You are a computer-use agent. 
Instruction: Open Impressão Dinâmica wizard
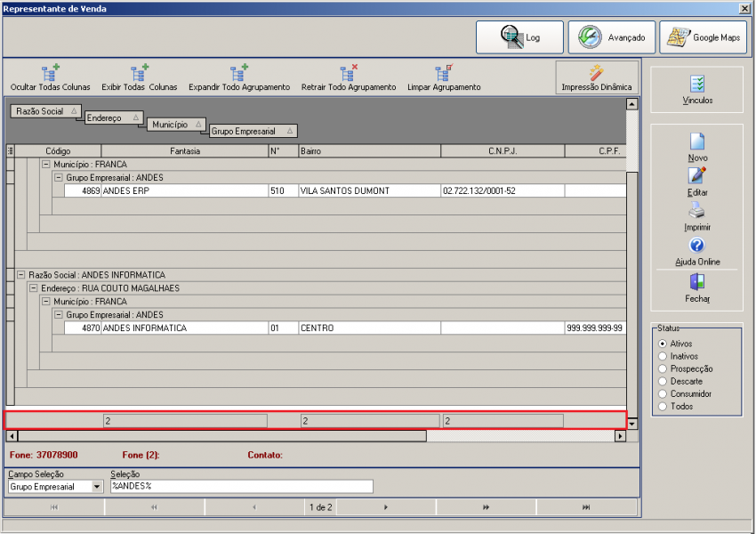coord(597,77)
